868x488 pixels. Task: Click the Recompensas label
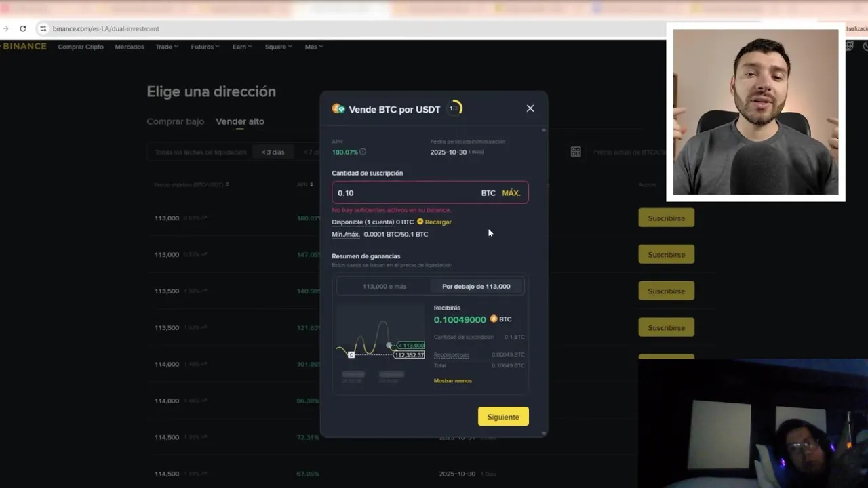pos(452,354)
